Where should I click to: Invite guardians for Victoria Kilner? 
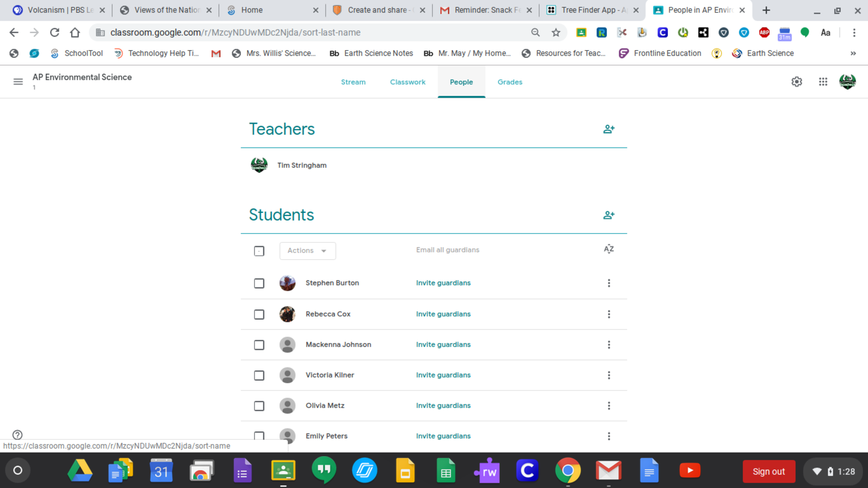443,375
